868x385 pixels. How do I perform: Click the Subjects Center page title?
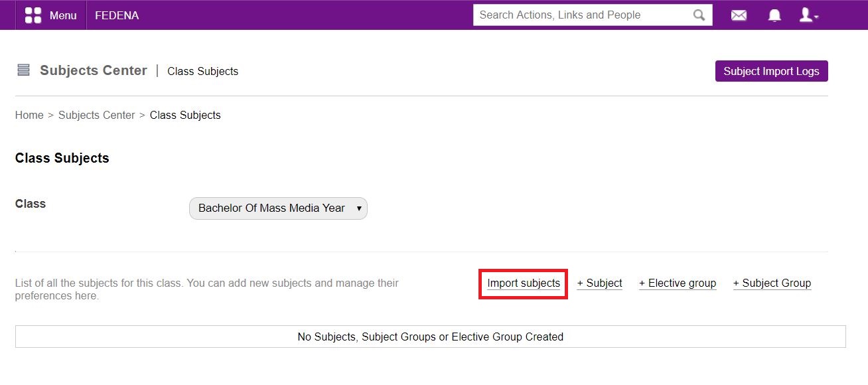(x=94, y=70)
